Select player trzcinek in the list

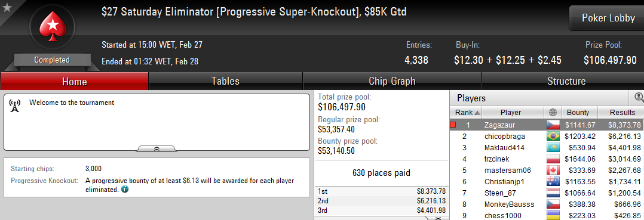(547, 159)
